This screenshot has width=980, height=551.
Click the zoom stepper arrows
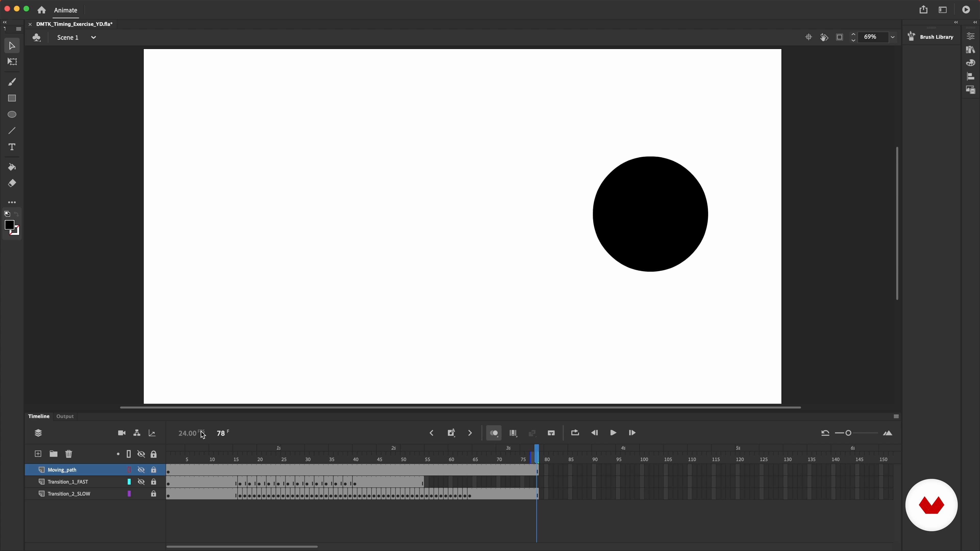point(853,37)
